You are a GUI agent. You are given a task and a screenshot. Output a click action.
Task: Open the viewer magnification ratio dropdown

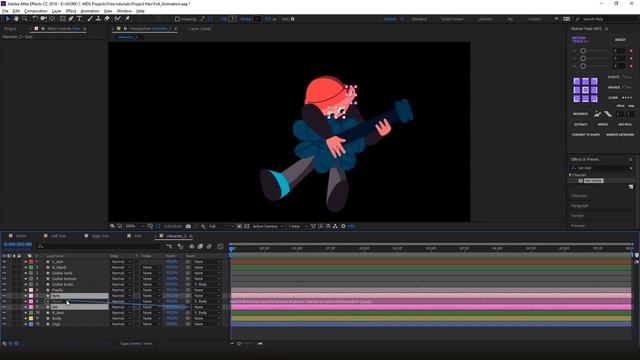coord(135,226)
